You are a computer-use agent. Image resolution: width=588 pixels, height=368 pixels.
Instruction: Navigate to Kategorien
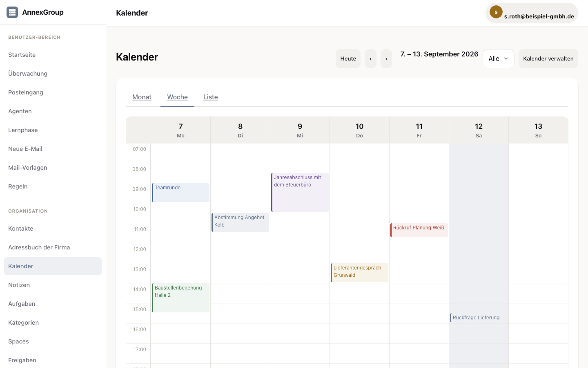click(53, 323)
